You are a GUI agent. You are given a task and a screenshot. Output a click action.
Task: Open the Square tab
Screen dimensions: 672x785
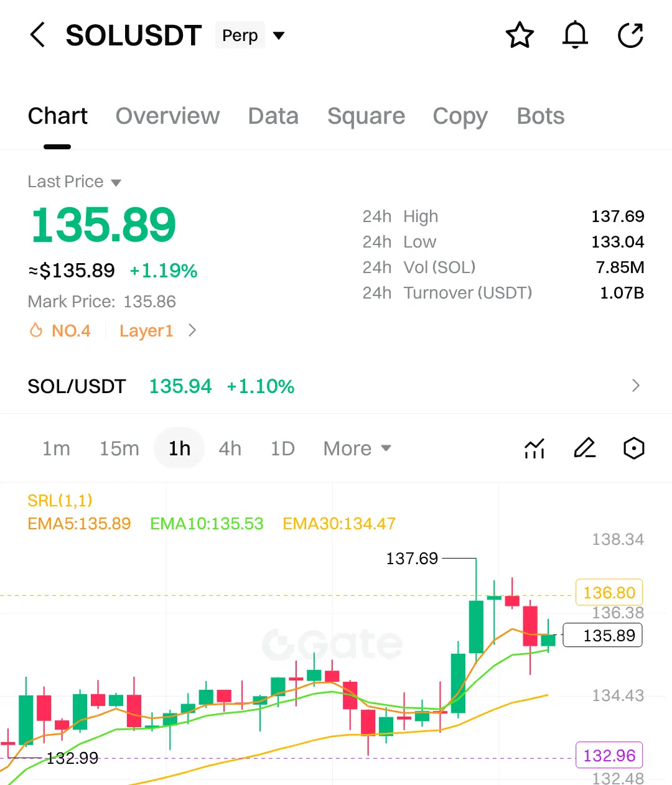(x=366, y=116)
